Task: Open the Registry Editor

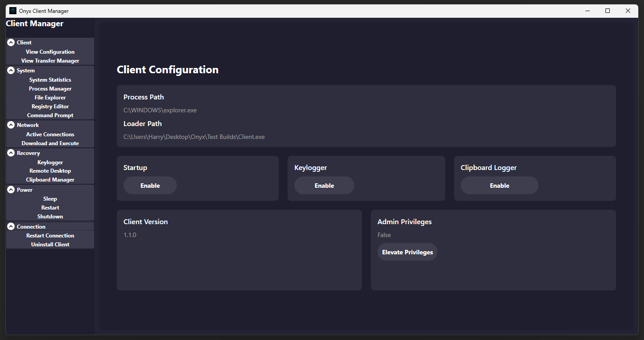Action: click(50, 106)
